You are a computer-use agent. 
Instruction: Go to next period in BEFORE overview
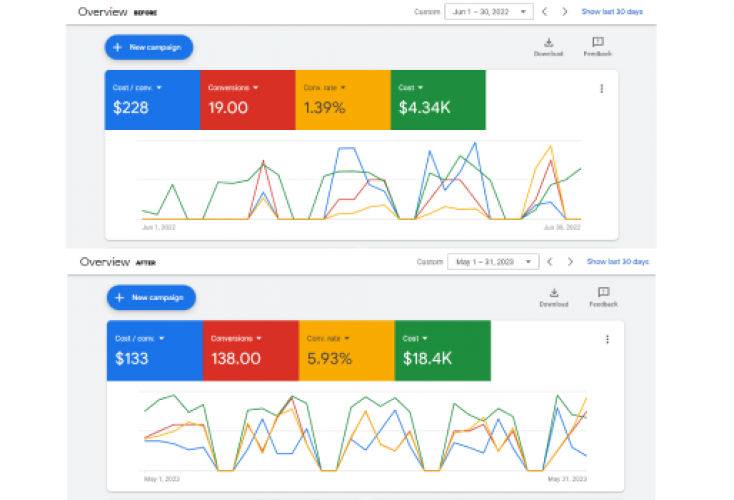[565, 12]
